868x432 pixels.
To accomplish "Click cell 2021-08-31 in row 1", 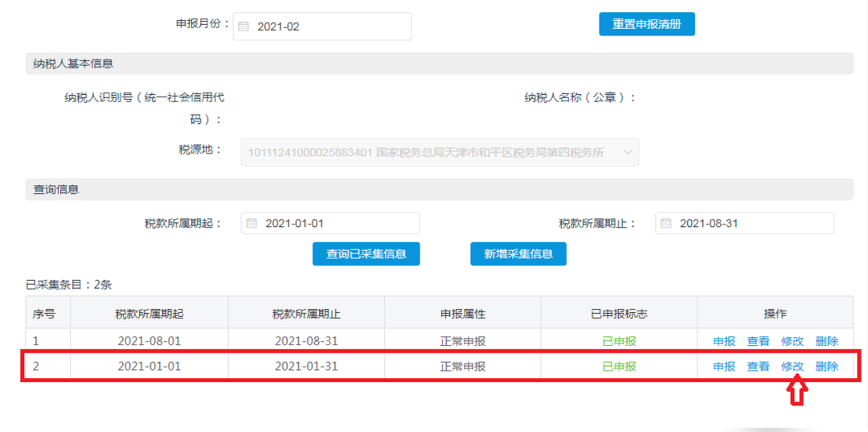I will [x=306, y=341].
